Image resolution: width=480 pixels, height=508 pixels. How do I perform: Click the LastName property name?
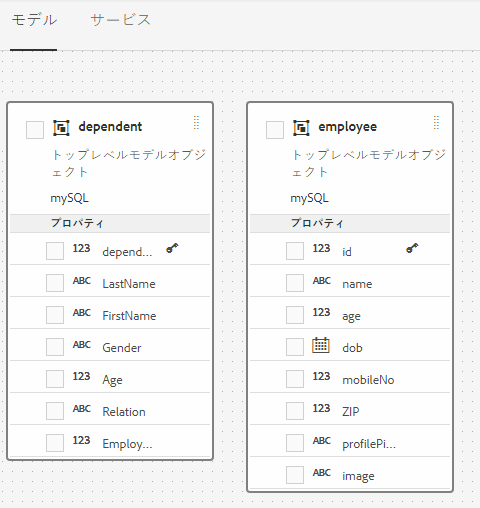129,284
